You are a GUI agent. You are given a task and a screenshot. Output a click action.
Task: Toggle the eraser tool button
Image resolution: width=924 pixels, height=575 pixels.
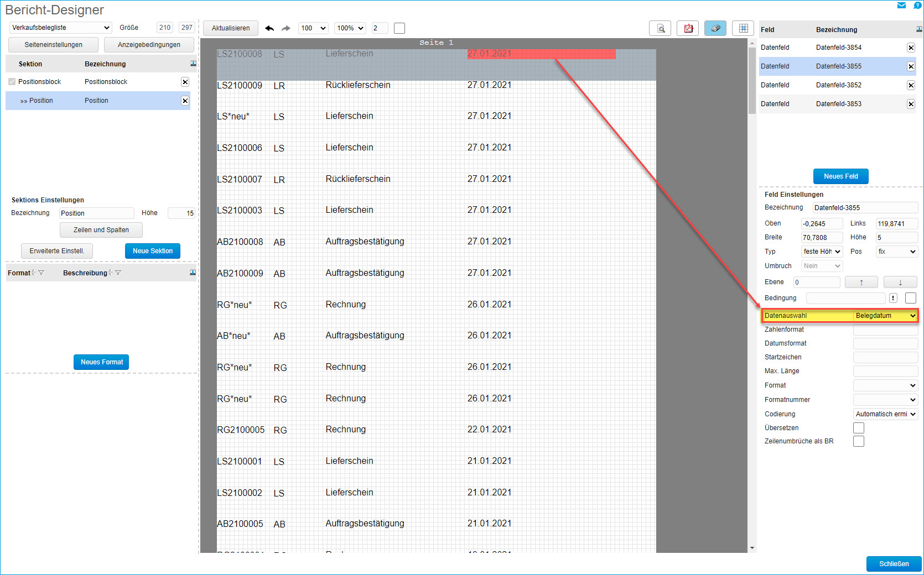(x=715, y=28)
